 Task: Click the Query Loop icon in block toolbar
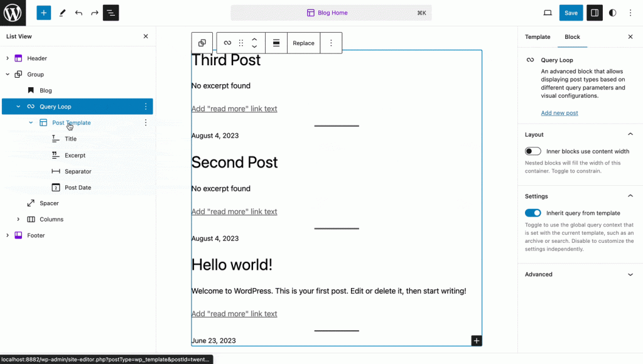click(x=227, y=43)
